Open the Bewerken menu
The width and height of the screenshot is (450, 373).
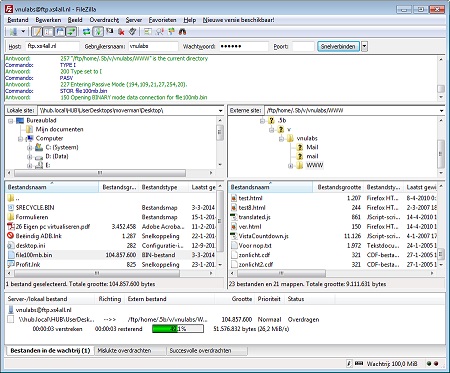coord(48,20)
